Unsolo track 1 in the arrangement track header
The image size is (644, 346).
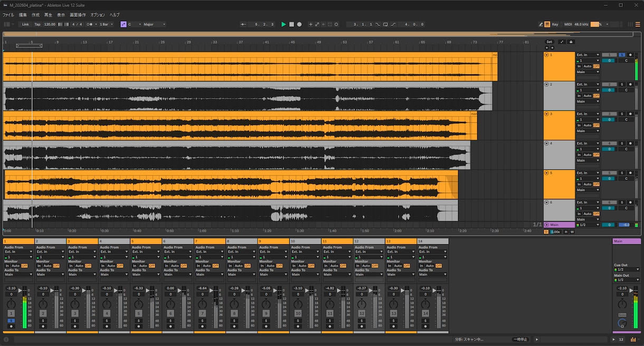tap(622, 55)
